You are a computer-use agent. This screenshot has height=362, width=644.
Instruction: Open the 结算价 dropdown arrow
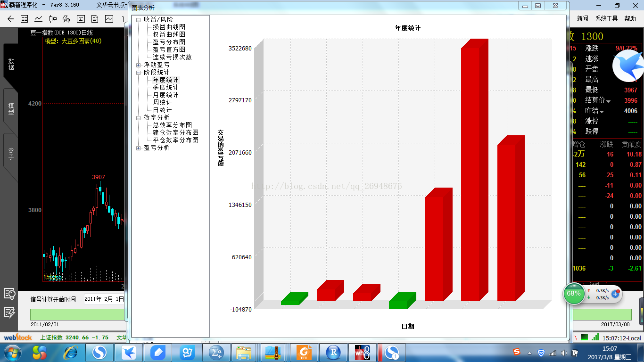(x=608, y=101)
